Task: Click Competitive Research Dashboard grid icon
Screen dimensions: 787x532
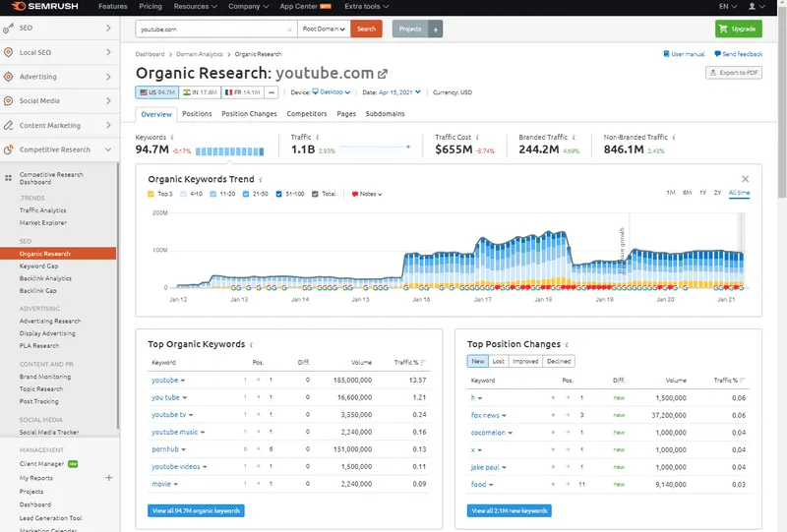Action: point(8,178)
